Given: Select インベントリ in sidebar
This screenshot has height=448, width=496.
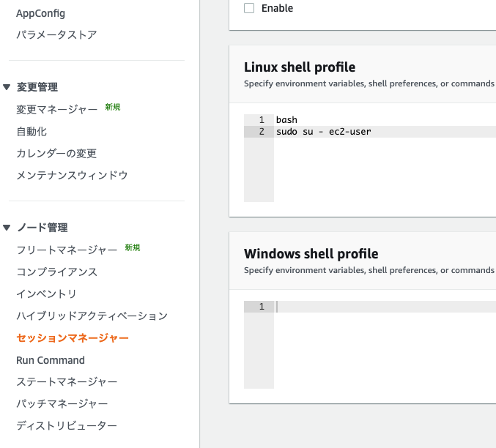Looking at the screenshot, I should coord(46,294).
